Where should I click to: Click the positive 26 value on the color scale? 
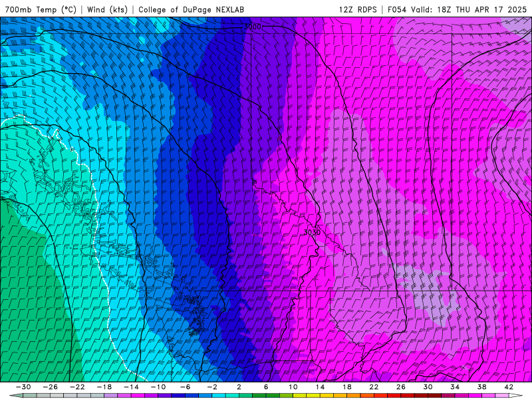401,387
